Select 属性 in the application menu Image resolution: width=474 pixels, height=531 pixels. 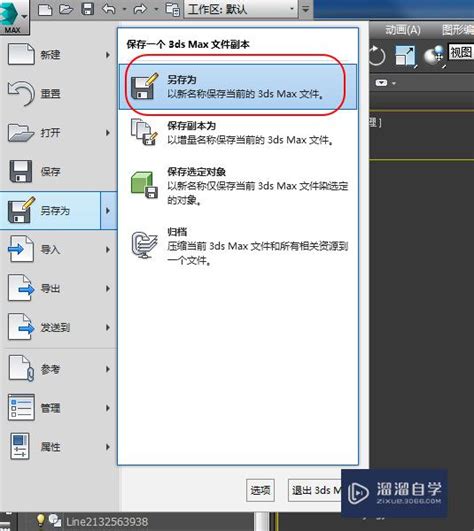point(59,447)
